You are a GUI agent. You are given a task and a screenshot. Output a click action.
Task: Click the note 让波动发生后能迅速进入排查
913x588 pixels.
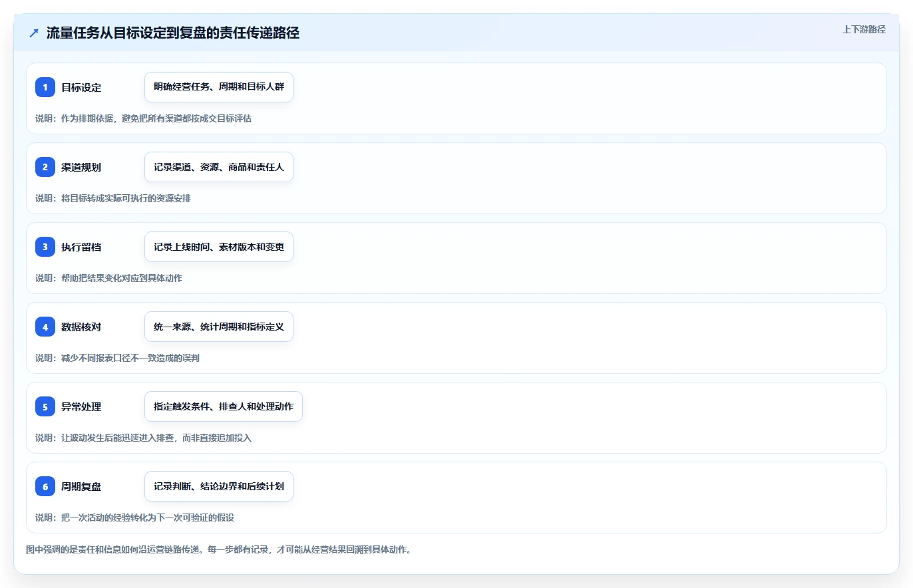pos(117,438)
